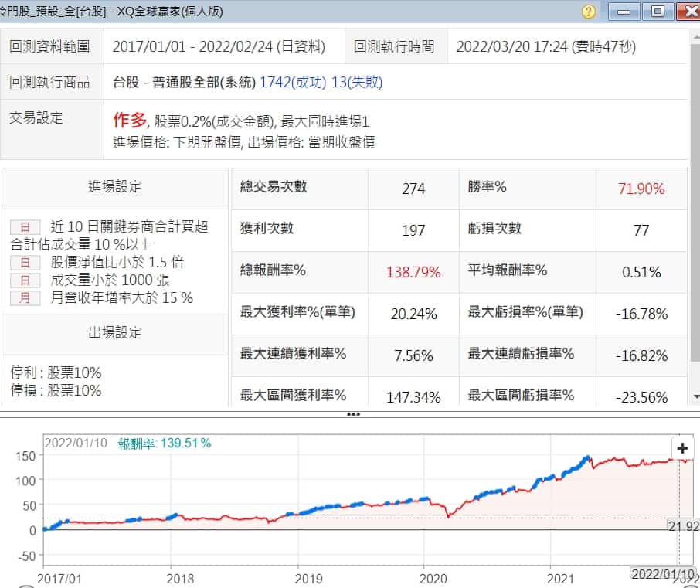
Task: Click the 日 icon beside 股價淨值比小於 1.5 倍
Action: click(25, 263)
